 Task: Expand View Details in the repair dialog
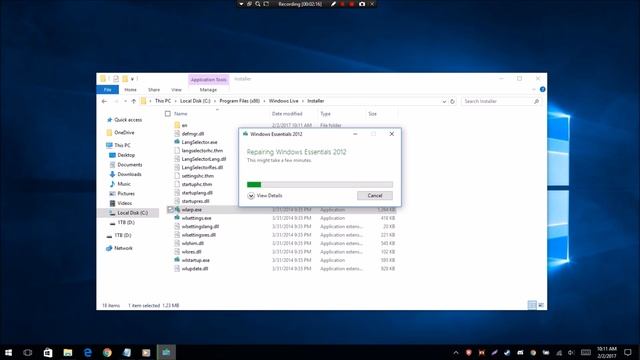[x=265, y=196]
